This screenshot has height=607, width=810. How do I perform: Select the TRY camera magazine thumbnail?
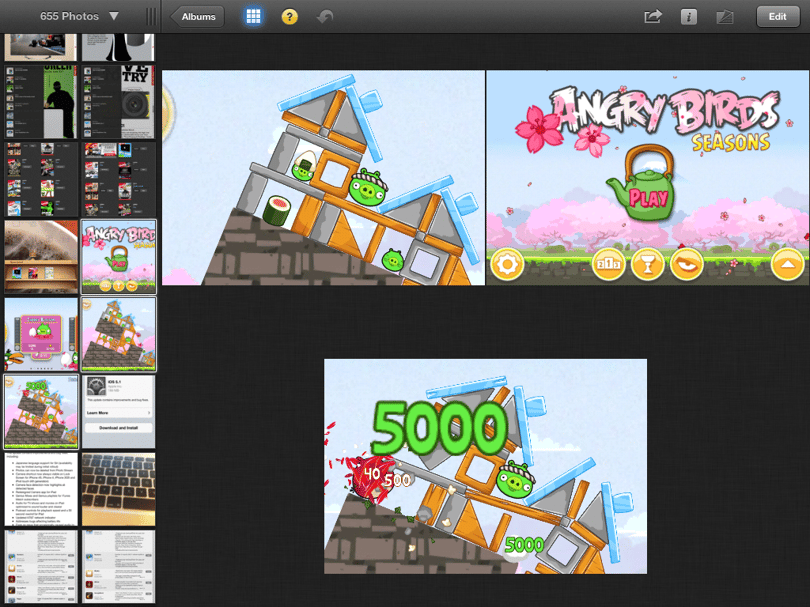[x=118, y=102]
